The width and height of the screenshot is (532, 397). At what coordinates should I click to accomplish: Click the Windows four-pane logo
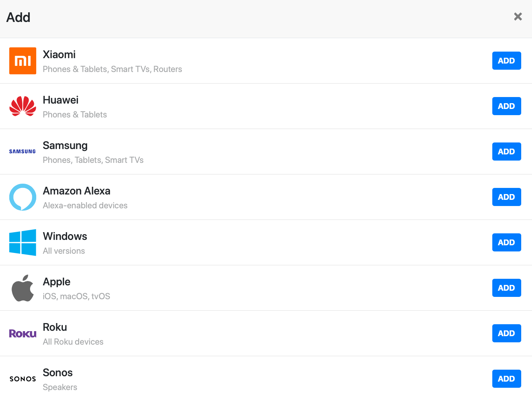point(23,243)
